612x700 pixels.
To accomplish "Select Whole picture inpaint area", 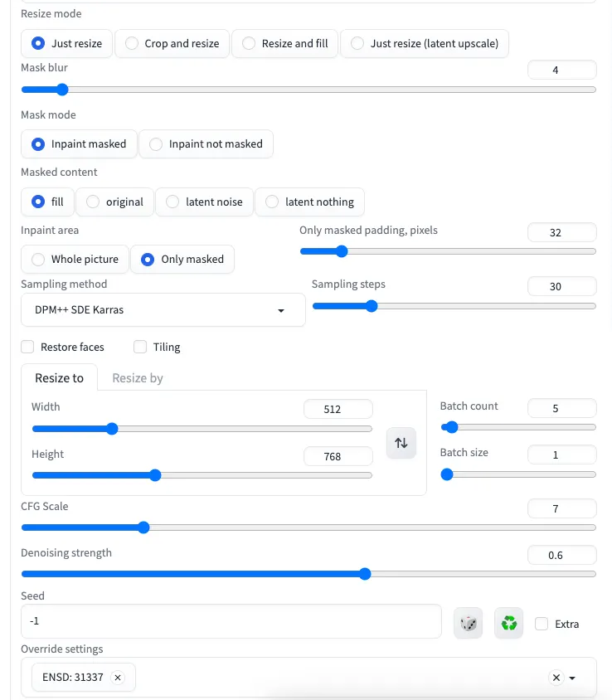I will [x=75, y=259].
